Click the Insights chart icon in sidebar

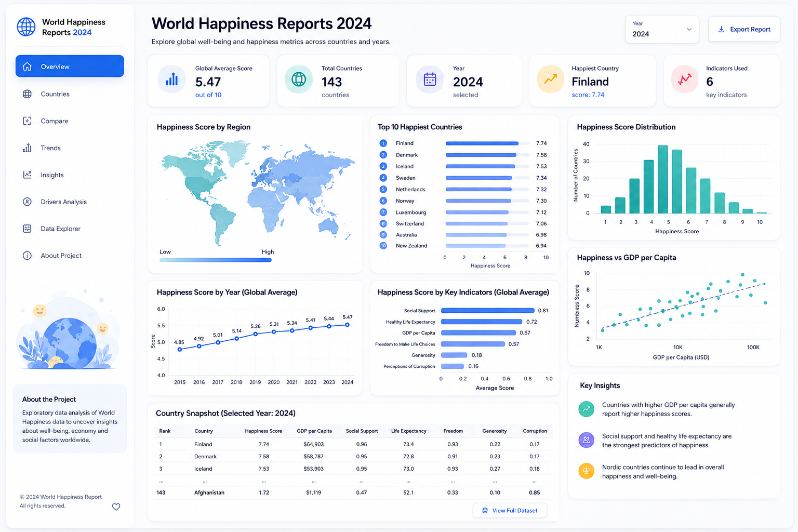[27, 175]
